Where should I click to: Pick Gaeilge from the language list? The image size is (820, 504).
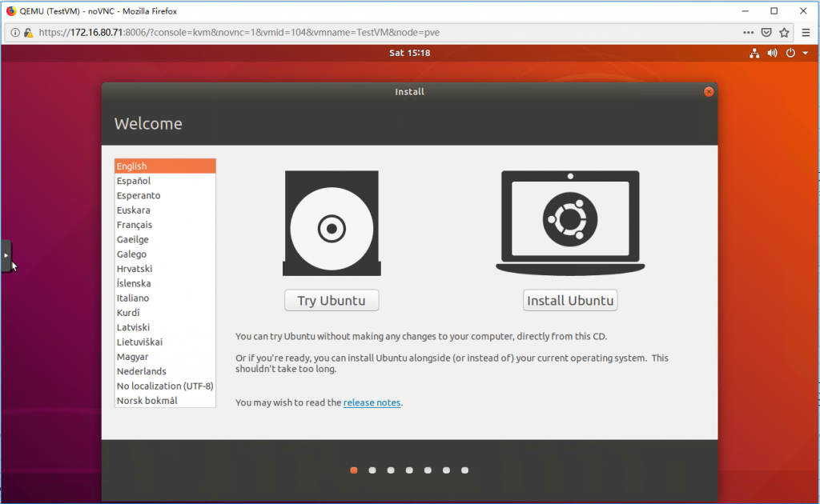click(x=165, y=239)
